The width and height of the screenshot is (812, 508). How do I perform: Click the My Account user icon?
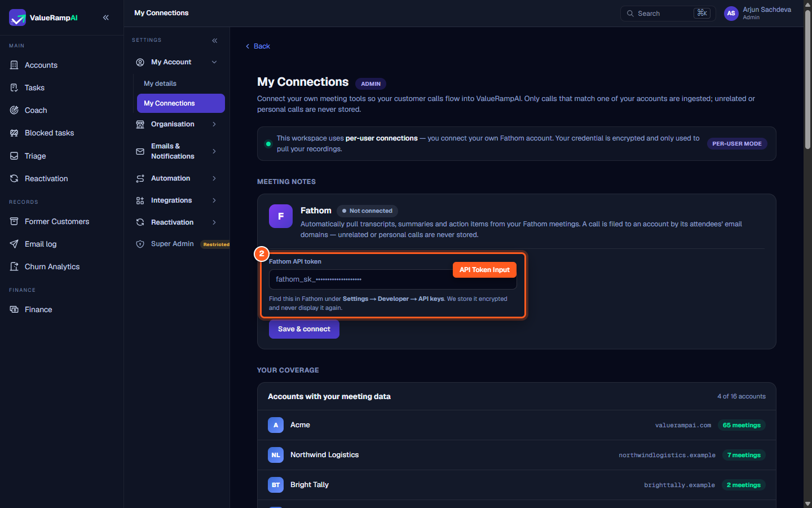(140, 62)
